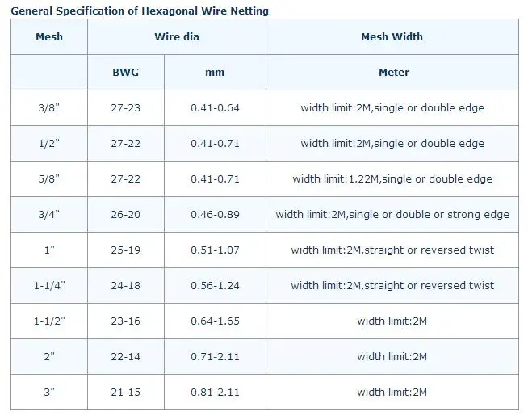Select the 1/2" mesh row label
Image resolution: width=528 pixels, height=420 pixels.
tap(49, 144)
